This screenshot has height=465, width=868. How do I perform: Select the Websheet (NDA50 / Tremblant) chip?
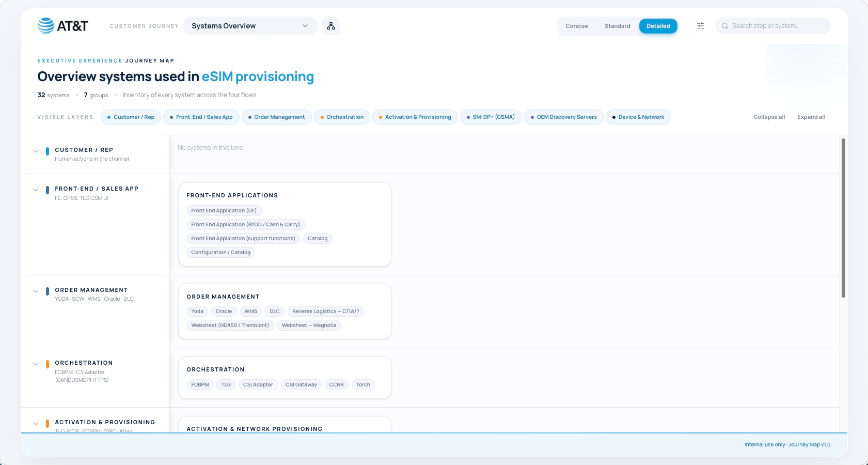pos(230,326)
